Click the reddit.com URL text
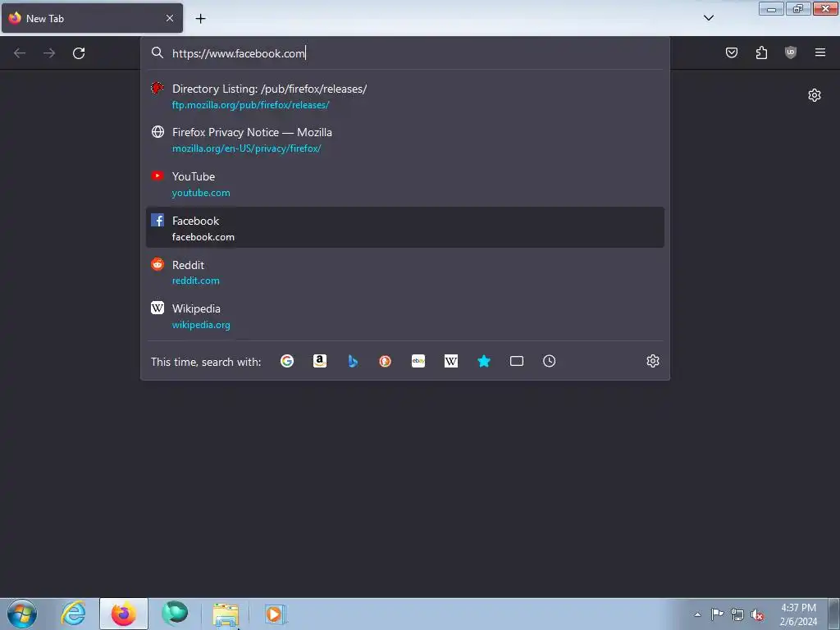The height and width of the screenshot is (630, 840). point(195,281)
